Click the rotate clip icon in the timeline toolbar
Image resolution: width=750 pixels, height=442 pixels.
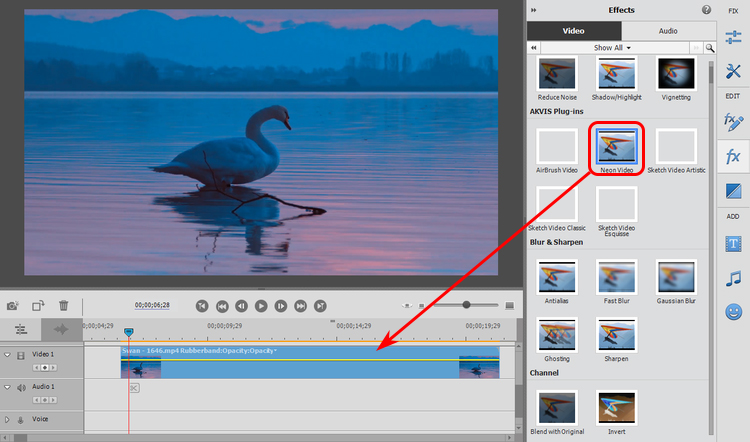click(x=38, y=305)
